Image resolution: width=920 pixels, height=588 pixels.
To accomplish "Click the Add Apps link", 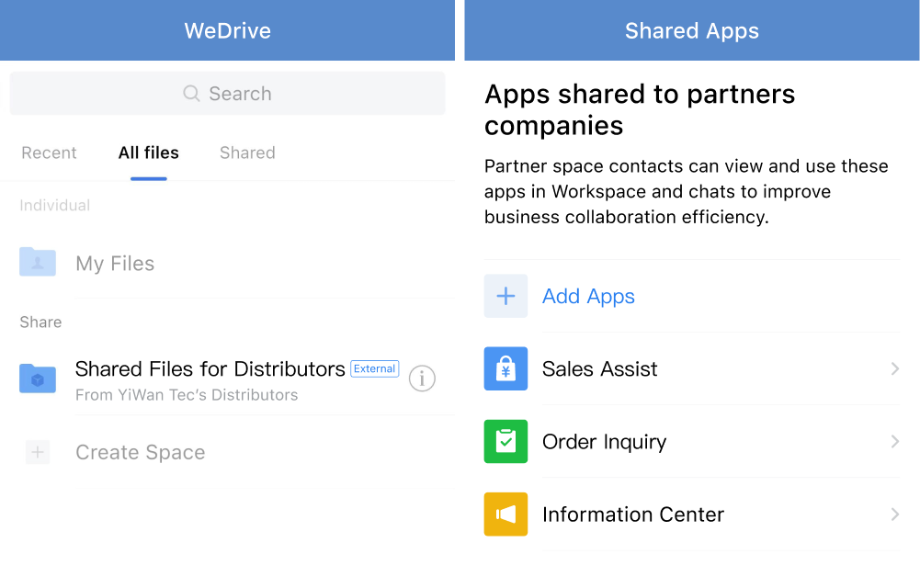I will pos(588,297).
